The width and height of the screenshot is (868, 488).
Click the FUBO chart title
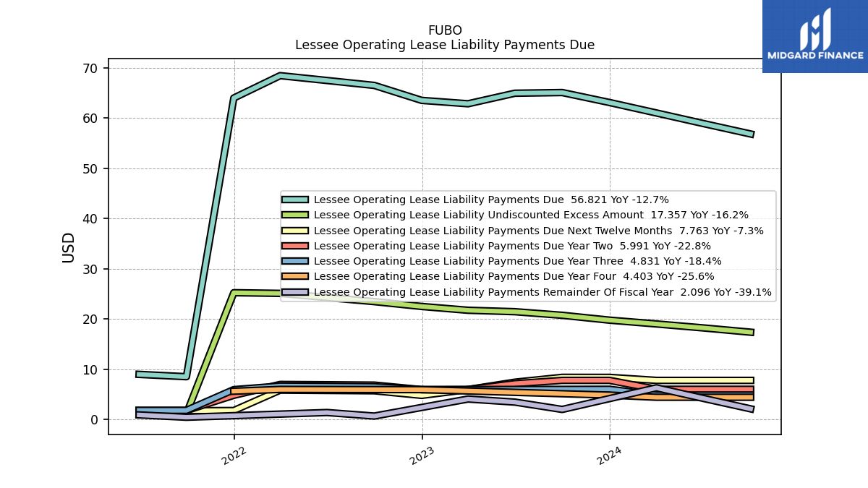(x=445, y=31)
